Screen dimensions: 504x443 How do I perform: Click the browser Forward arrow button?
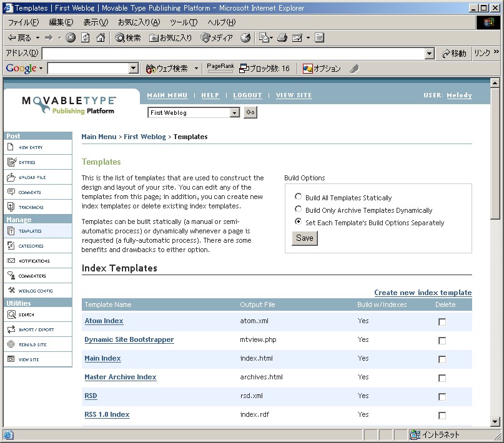pos(49,37)
